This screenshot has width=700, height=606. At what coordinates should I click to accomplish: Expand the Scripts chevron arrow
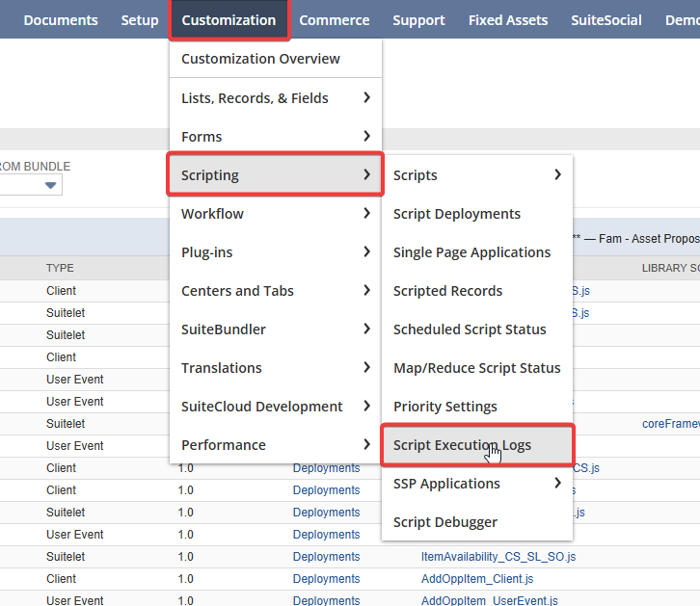point(557,174)
